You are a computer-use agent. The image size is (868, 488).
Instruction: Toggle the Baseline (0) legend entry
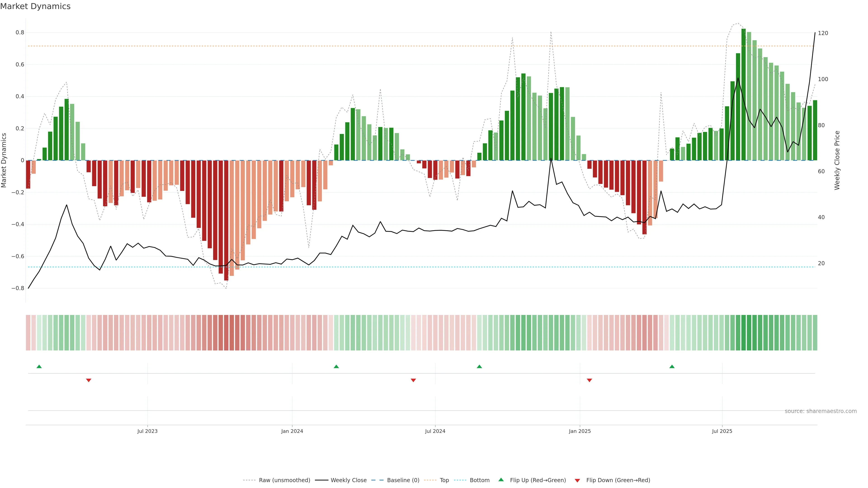click(x=403, y=480)
